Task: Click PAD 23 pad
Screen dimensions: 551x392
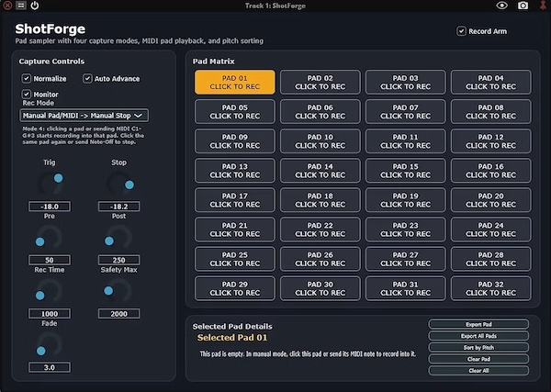Action: click(x=406, y=230)
